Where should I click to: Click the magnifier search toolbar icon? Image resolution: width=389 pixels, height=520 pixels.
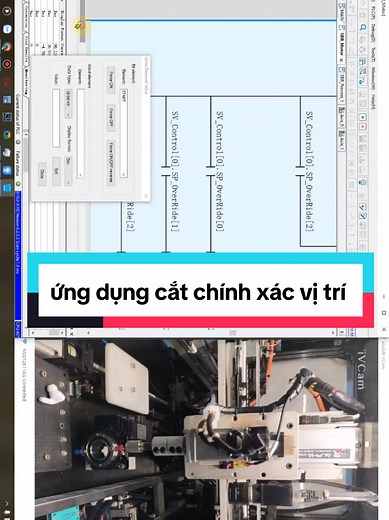(363, 28)
